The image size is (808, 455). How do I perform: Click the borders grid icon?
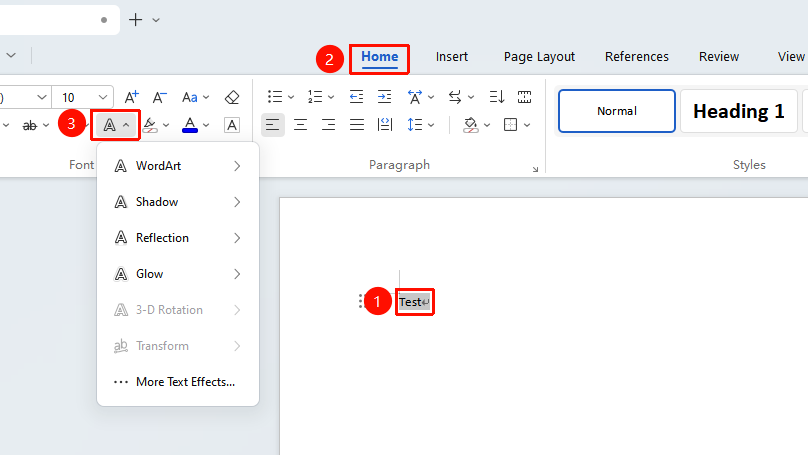[x=510, y=125]
